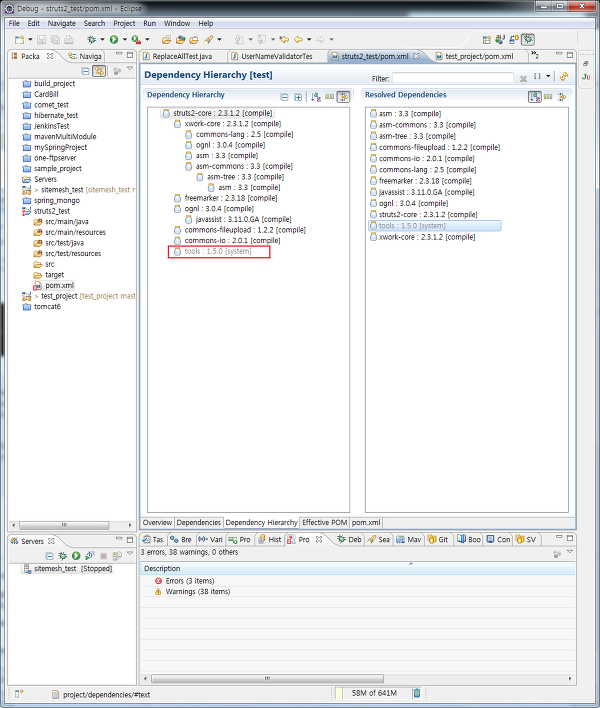Click the Debug bug icon in main toolbar

click(92, 40)
